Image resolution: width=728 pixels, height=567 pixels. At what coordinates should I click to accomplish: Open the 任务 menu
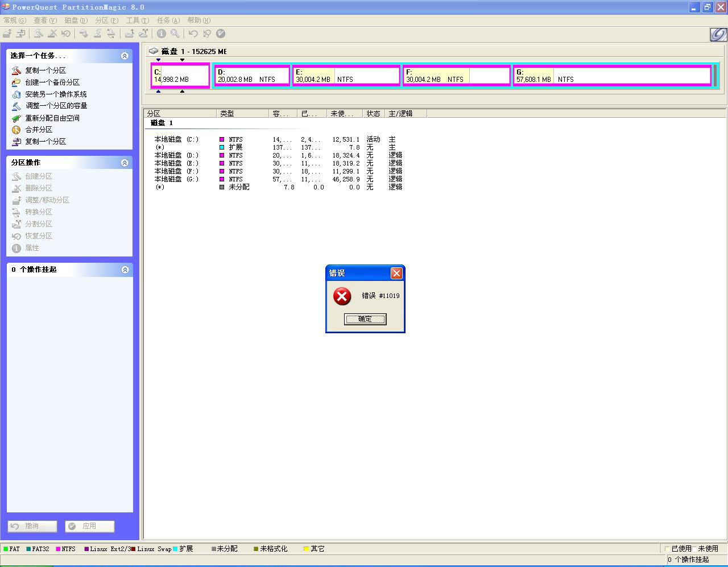pyautogui.click(x=168, y=20)
